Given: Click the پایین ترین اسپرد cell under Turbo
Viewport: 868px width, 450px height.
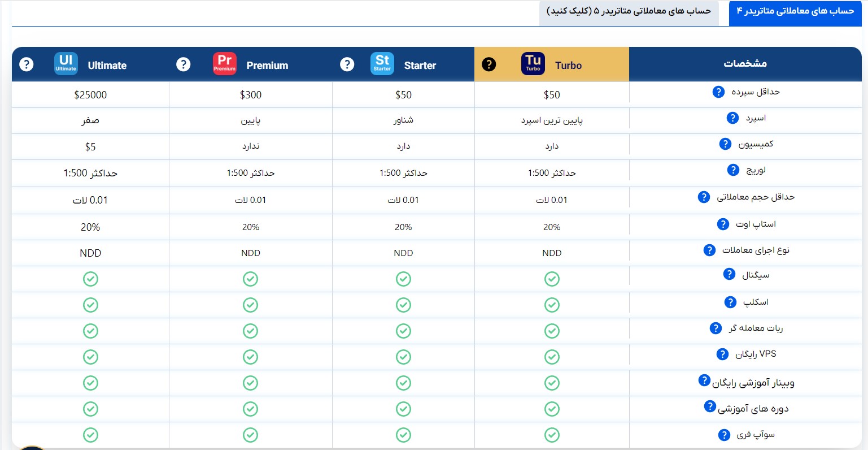Looking at the screenshot, I should [x=552, y=120].
